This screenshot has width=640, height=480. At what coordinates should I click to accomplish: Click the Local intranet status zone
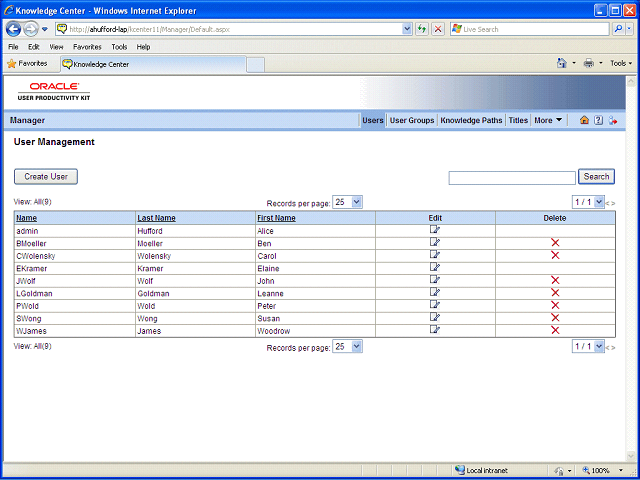(482, 470)
